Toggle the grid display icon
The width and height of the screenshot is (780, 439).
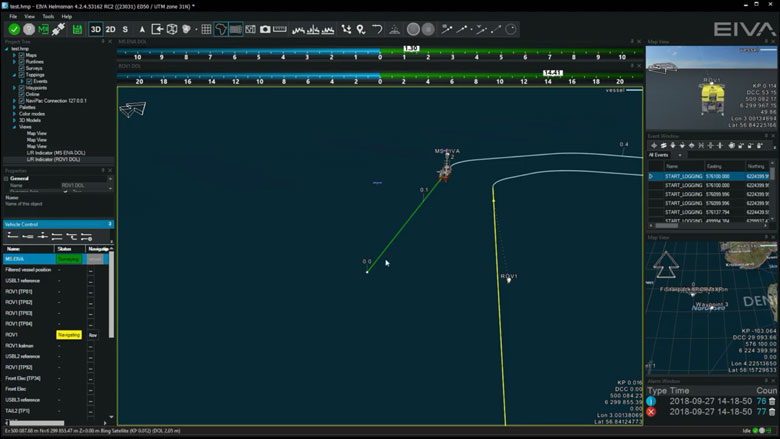pos(207,29)
